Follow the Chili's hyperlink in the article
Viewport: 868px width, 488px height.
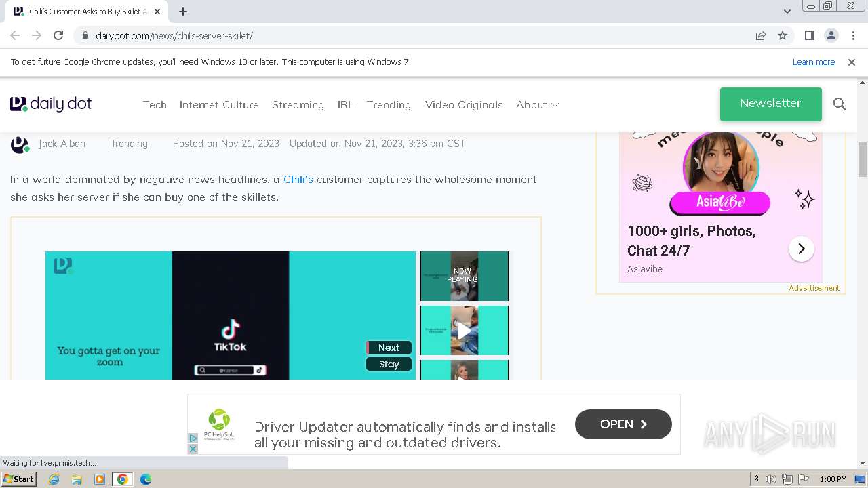[298, 179]
